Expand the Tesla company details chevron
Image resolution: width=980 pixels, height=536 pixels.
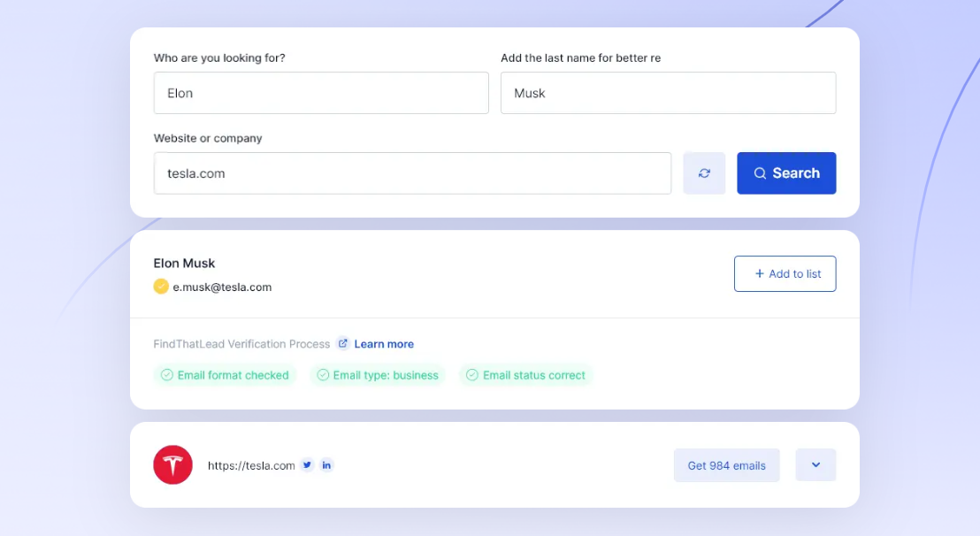coord(815,464)
